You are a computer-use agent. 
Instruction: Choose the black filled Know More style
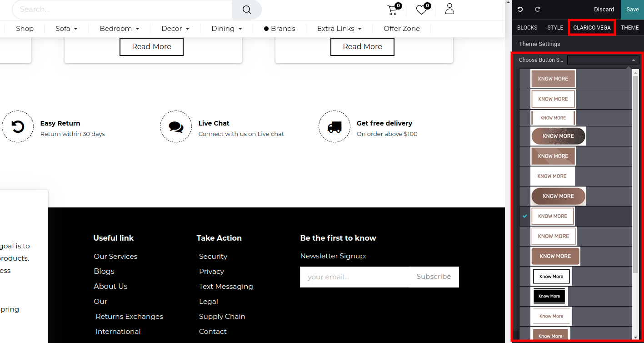coord(549,296)
